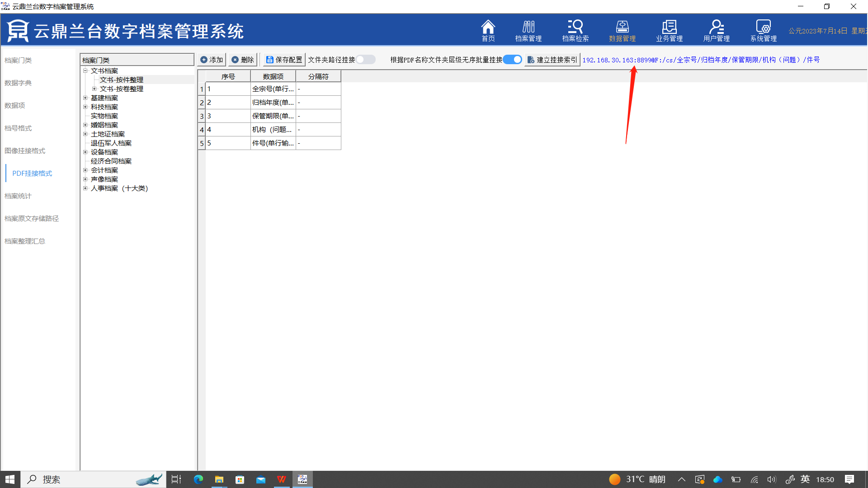Expand the 会计档案 tree node
The height and width of the screenshot is (488, 868).
pyautogui.click(x=85, y=170)
